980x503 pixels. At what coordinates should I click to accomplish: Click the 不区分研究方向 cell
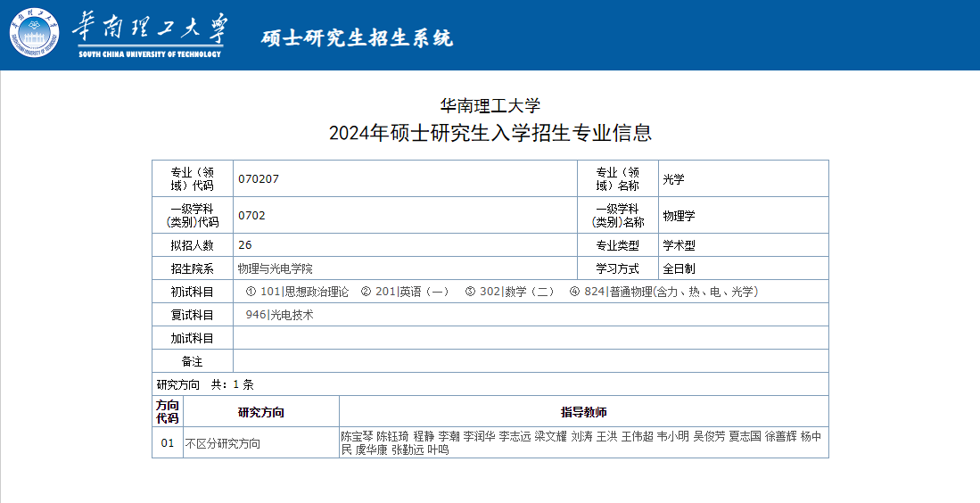click(x=261, y=443)
